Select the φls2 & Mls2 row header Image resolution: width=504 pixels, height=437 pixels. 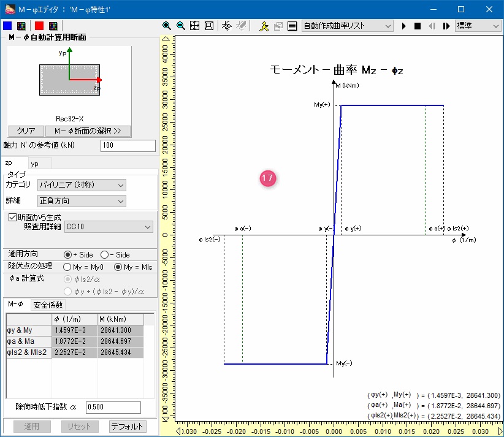tap(29, 352)
